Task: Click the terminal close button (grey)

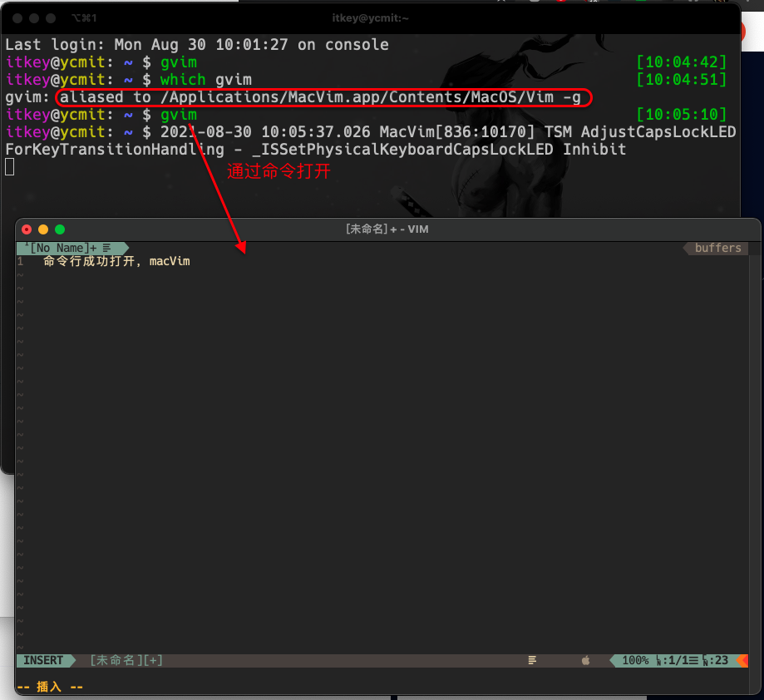Action: [17, 18]
